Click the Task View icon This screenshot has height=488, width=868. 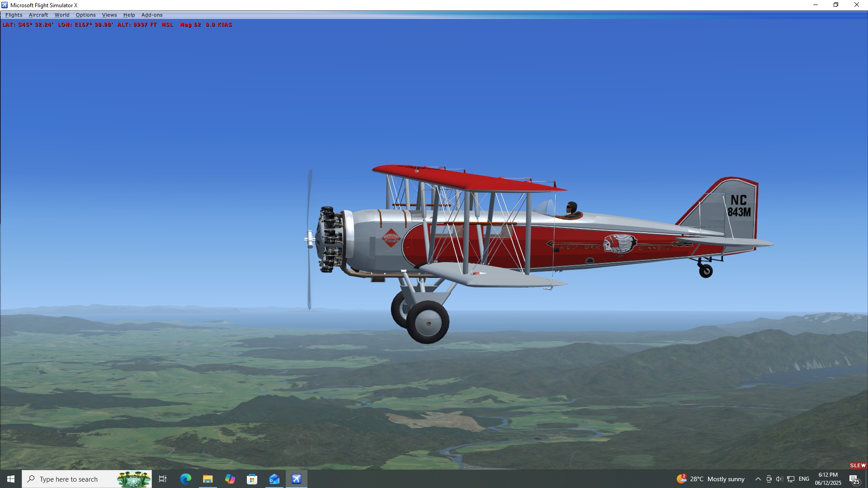coord(163,479)
